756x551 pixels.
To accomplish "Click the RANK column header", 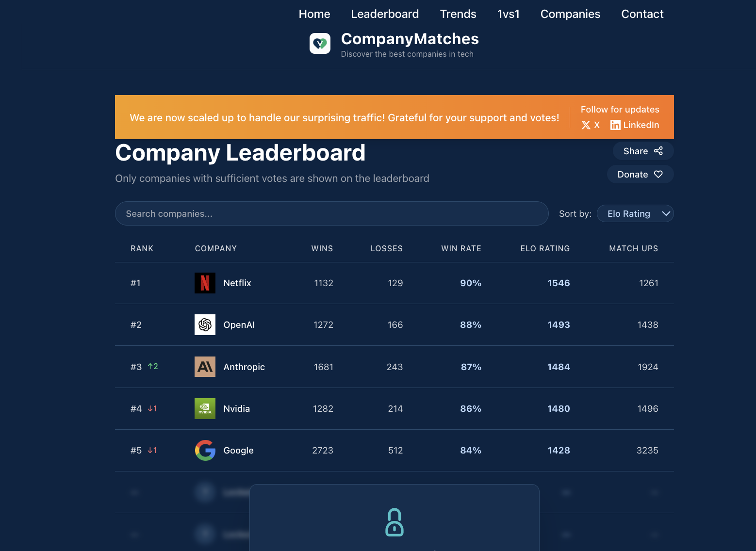I will pos(142,248).
